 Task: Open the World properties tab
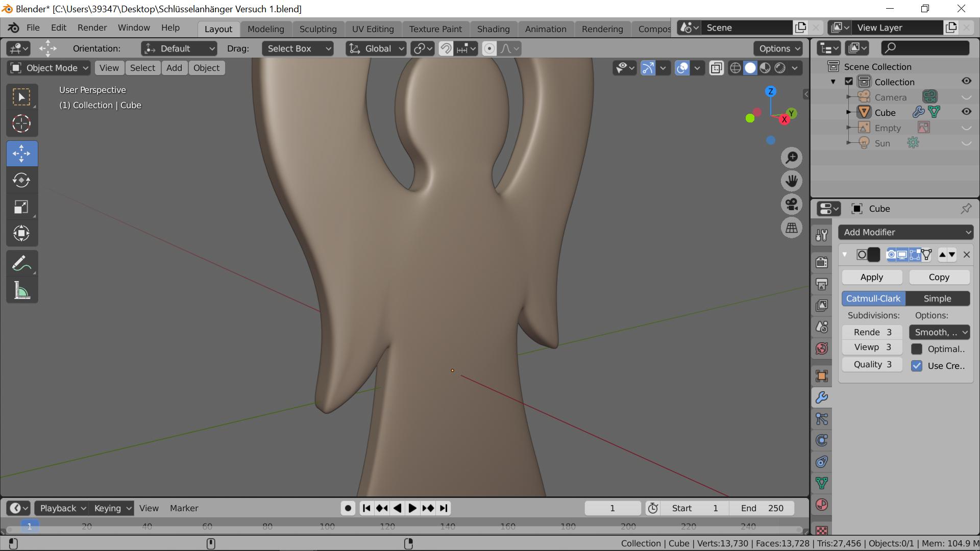pyautogui.click(x=821, y=348)
